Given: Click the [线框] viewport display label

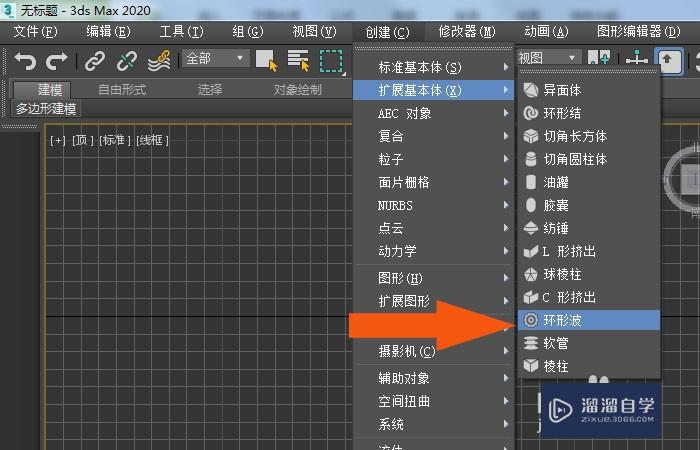Looking at the screenshot, I should point(152,141).
